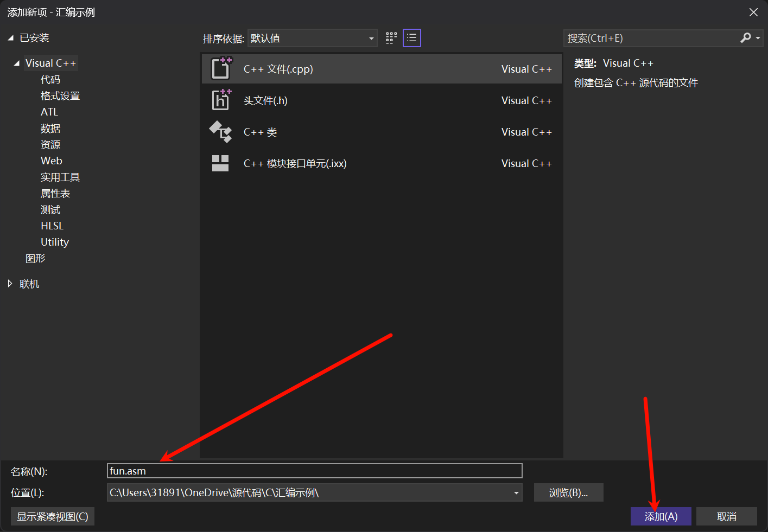Select 已安装 label in tree
Screen dimensions: 768x532
point(34,38)
